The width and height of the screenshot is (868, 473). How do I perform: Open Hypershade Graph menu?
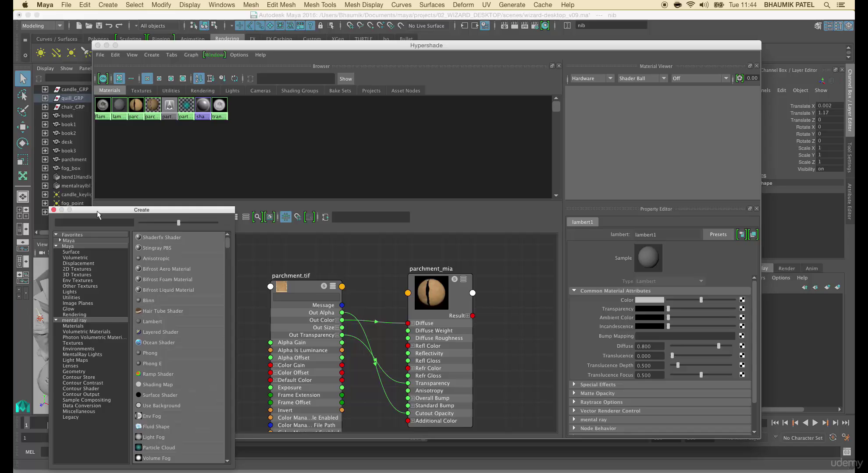click(191, 55)
